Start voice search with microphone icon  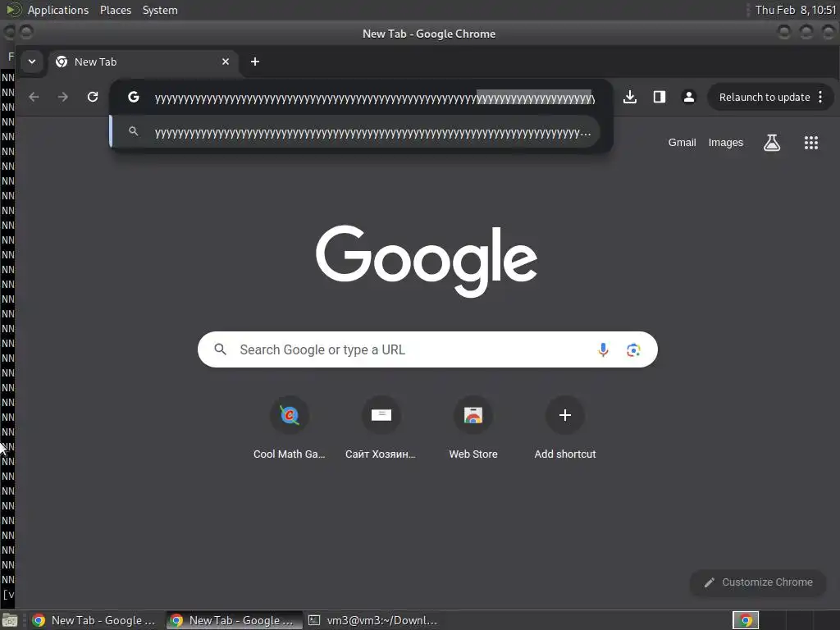click(x=603, y=349)
